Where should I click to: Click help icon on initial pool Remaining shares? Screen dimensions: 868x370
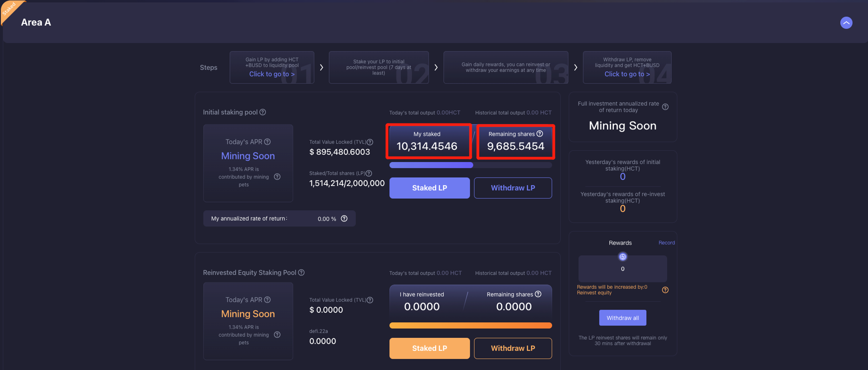tap(540, 134)
